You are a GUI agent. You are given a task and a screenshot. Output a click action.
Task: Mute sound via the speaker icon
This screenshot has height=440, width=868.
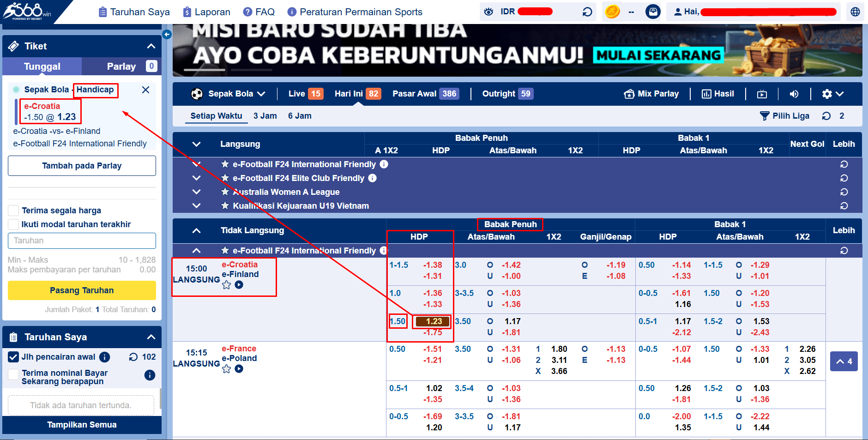pos(794,94)
